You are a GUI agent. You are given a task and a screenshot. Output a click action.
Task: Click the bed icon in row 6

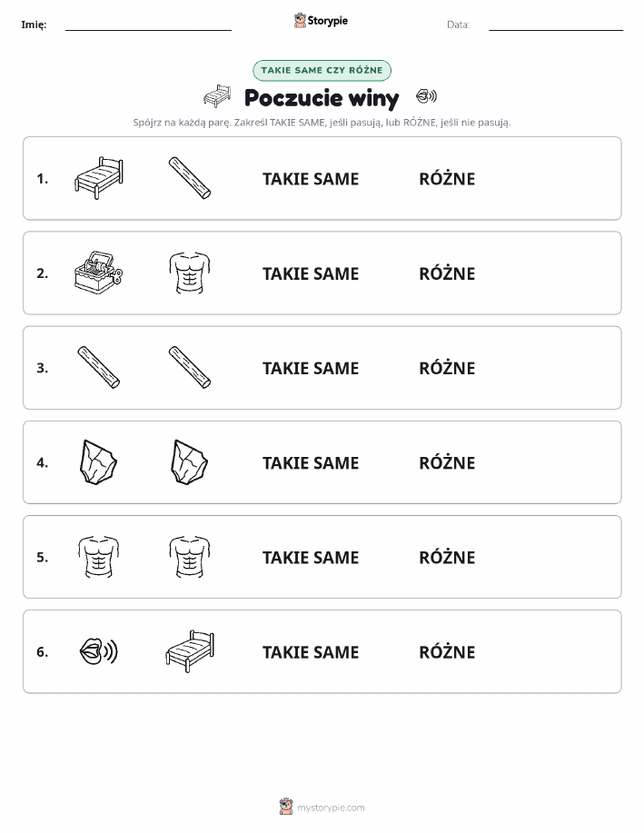pyautogui.click(x=190, y=651)
